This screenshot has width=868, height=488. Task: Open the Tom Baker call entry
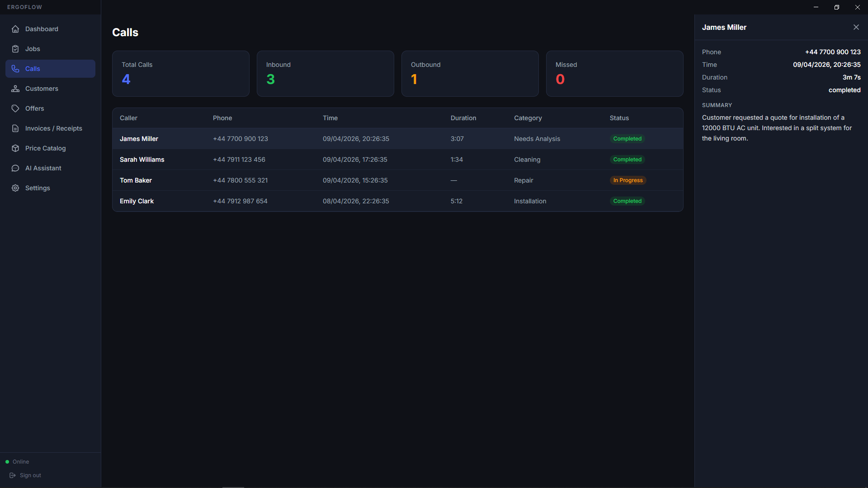397,180
